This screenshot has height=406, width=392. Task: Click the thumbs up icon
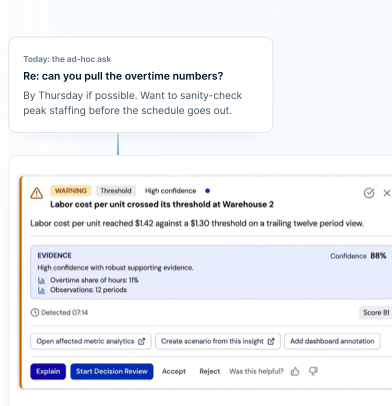295,371
